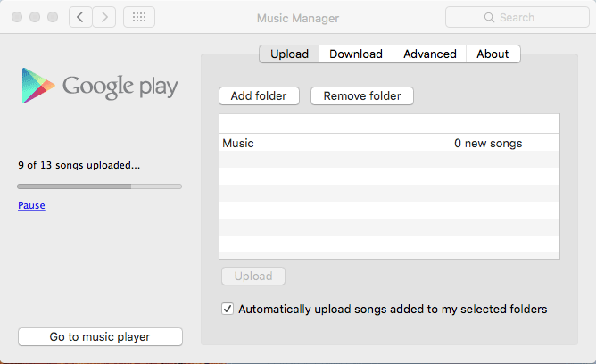The image size is (596, 364).
Task: Click the Pause upload link
Action: 31,205
